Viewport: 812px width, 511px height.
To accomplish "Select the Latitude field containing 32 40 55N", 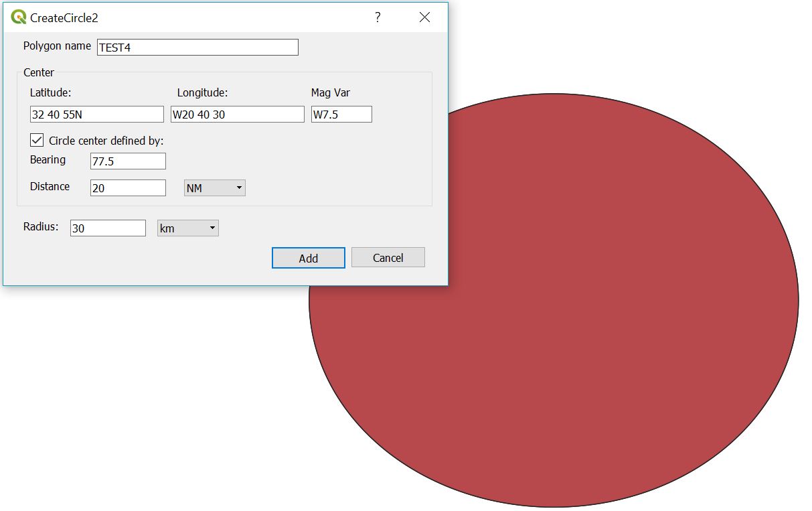I will [x=96, y=114].
